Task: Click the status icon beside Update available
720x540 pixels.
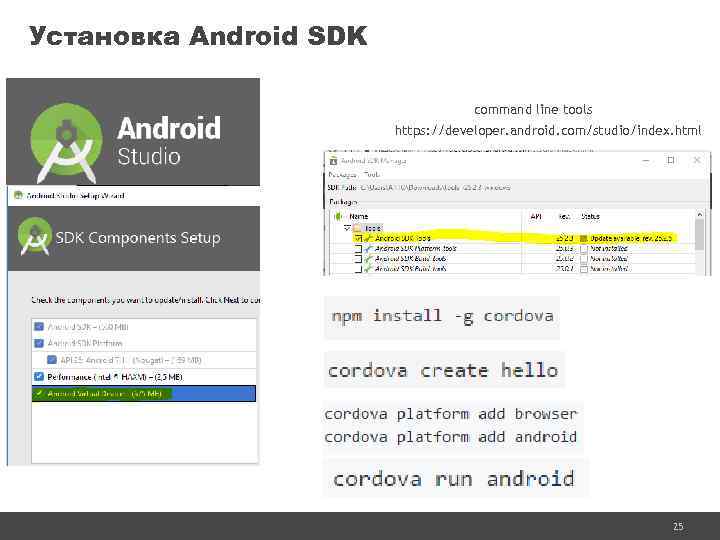Action: [x=584, y=238]
